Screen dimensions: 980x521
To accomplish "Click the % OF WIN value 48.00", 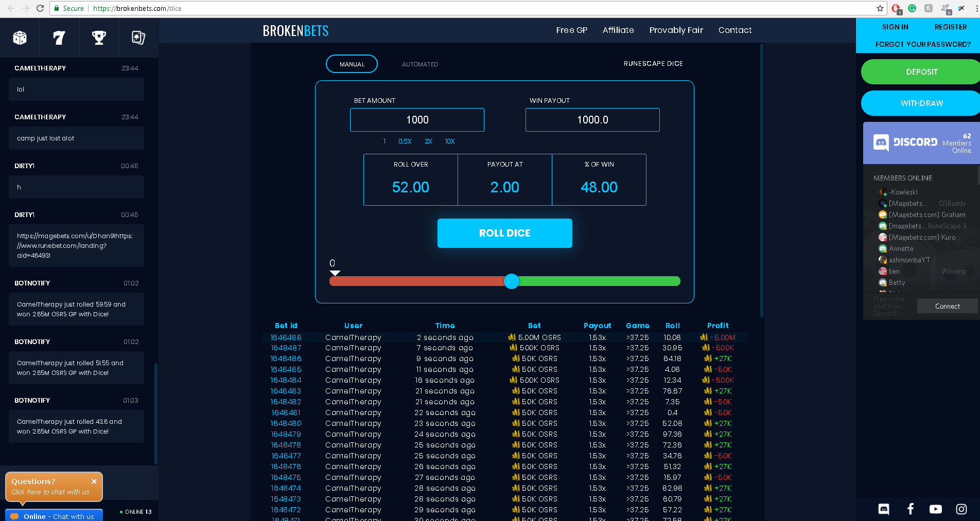I will pyautogui.click(x=599, y=187).
